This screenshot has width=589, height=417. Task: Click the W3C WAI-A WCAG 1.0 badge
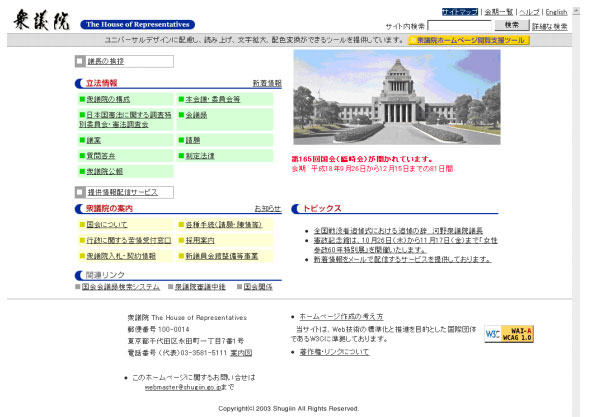(509, 334)
